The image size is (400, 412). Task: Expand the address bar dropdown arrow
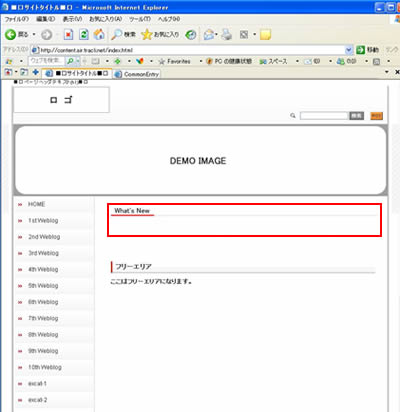click(349, 50)
